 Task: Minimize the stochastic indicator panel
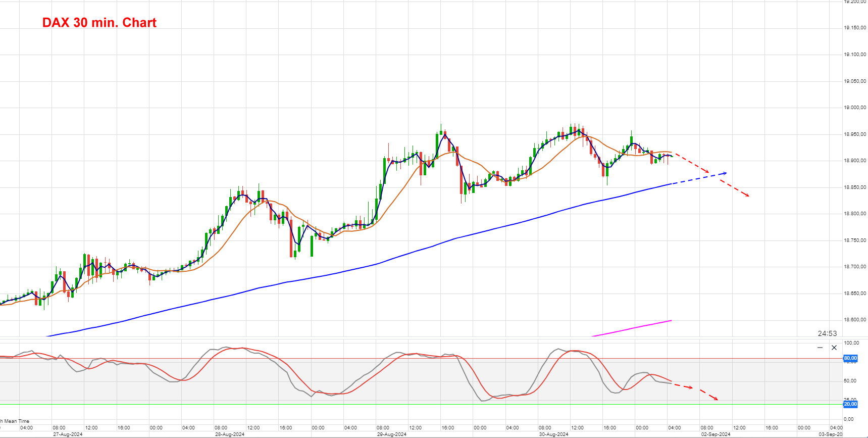pos(820,348)
